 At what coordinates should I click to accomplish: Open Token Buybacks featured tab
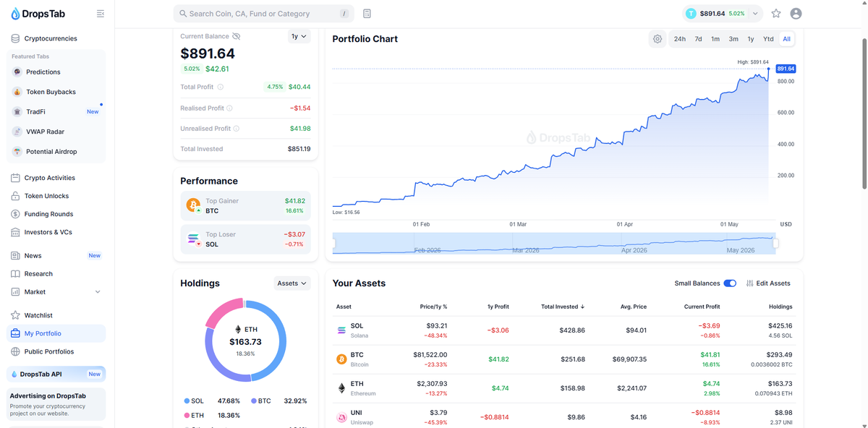click(56, 92)
